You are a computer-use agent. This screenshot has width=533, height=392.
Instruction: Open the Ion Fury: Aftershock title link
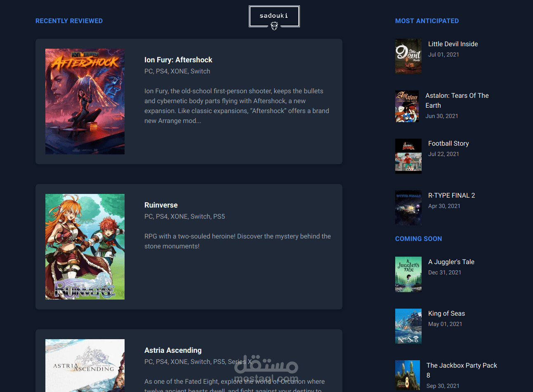(178, 60)
